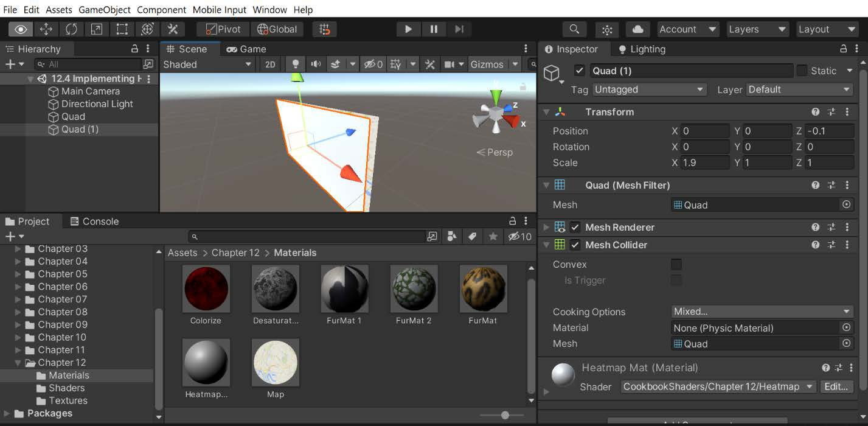Start Play mode

pyautogui.click(x=408, y=29)
